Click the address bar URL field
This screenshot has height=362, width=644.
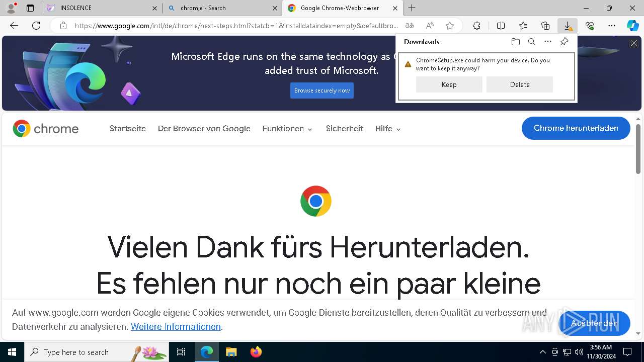tap(236, 26)
